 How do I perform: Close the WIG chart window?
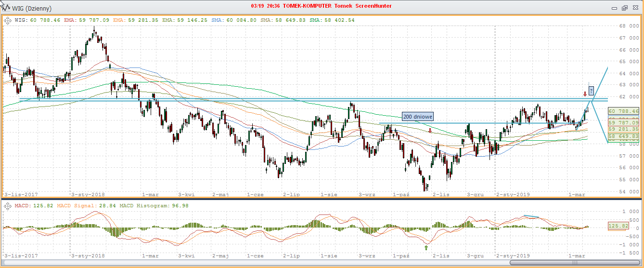635,8
